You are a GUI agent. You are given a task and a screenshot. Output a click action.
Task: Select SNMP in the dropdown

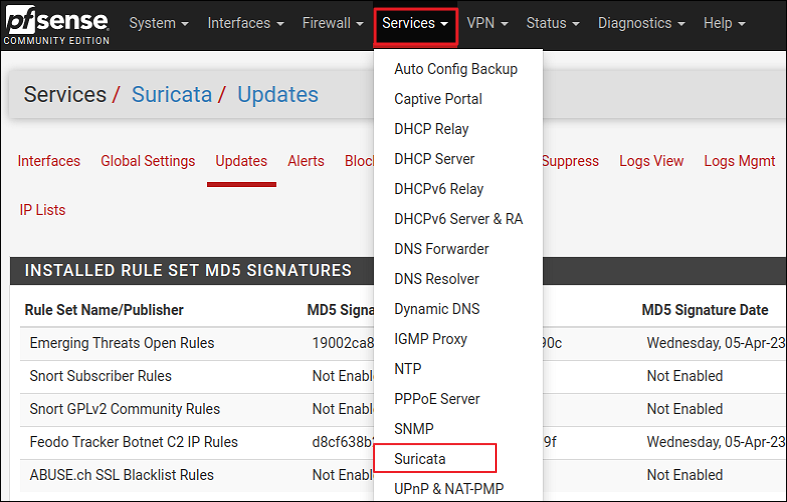click(414, 429)
